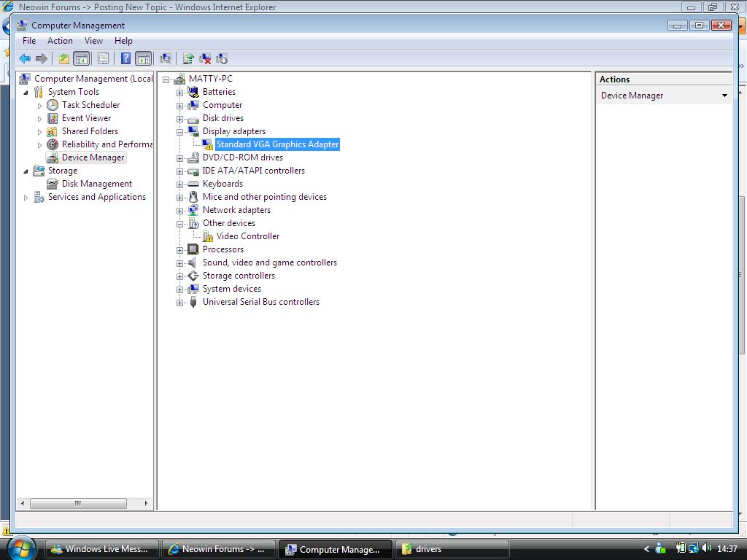The height and width of the screenshot is (560, 747).
Task: Click the Help toolbar icon
Action: click(125, 58)
